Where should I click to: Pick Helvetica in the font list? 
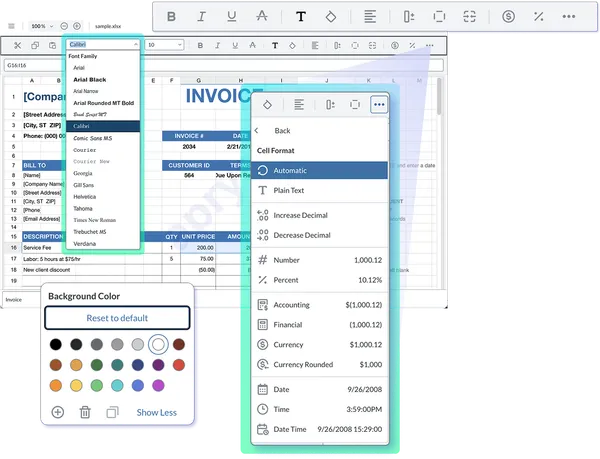103,197
